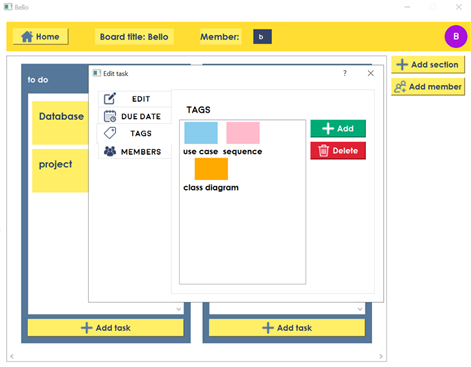
Task: Select the blue use case tag swatch
Action: [201, 133]
